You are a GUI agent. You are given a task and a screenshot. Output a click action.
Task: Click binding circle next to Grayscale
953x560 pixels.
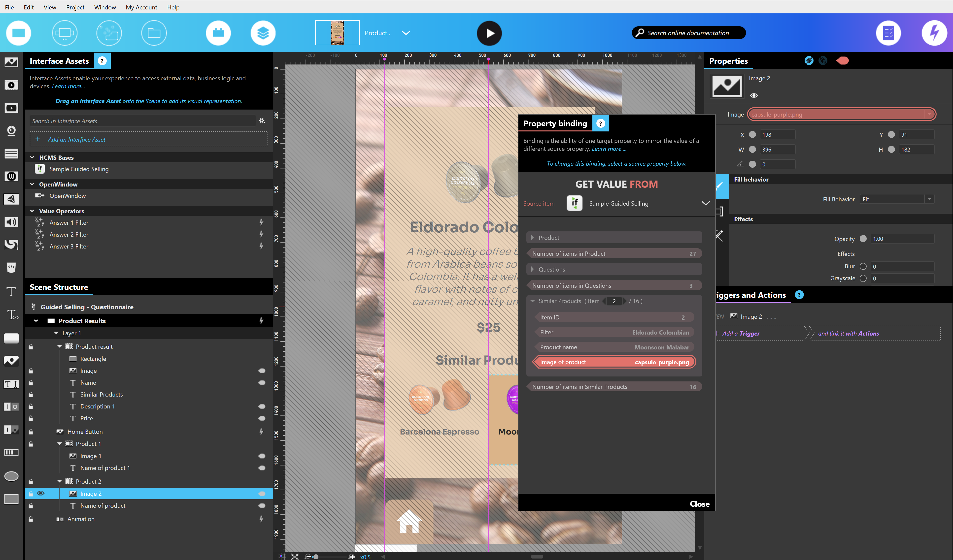[x=863, y=278]
